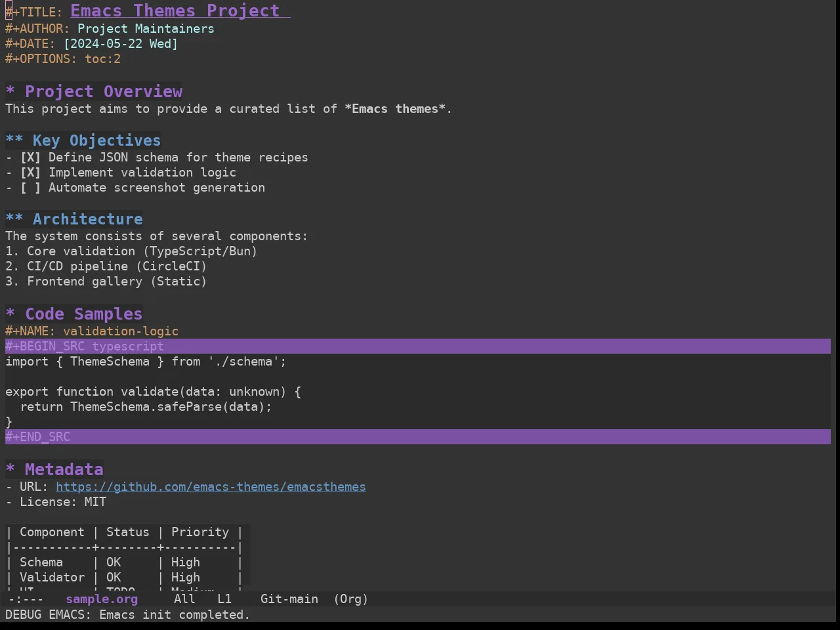Click the sentence The system consists of several components
The width and height of the screenshot is (840, 630).
tap(156, 236)
